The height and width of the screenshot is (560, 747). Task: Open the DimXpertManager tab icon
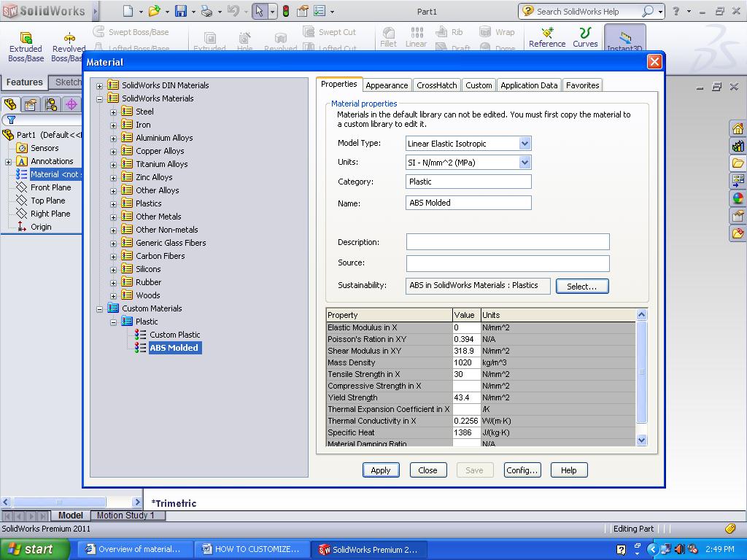(71, 104)
